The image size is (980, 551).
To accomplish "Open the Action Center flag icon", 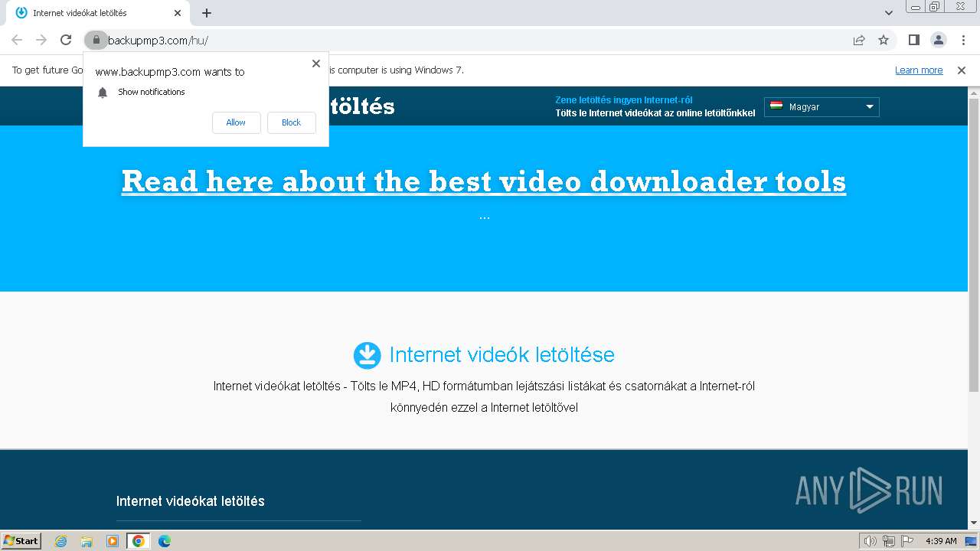I will [x=907, y=541].
